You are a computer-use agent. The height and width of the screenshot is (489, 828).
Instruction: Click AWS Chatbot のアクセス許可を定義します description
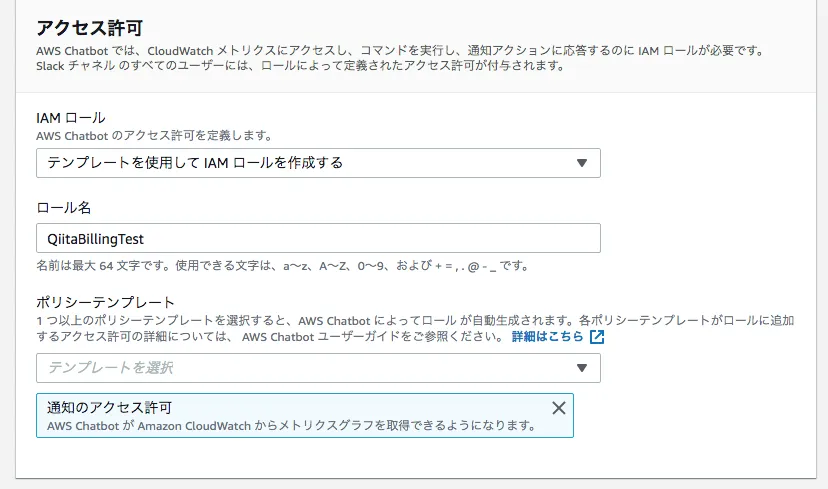[154, 135]
